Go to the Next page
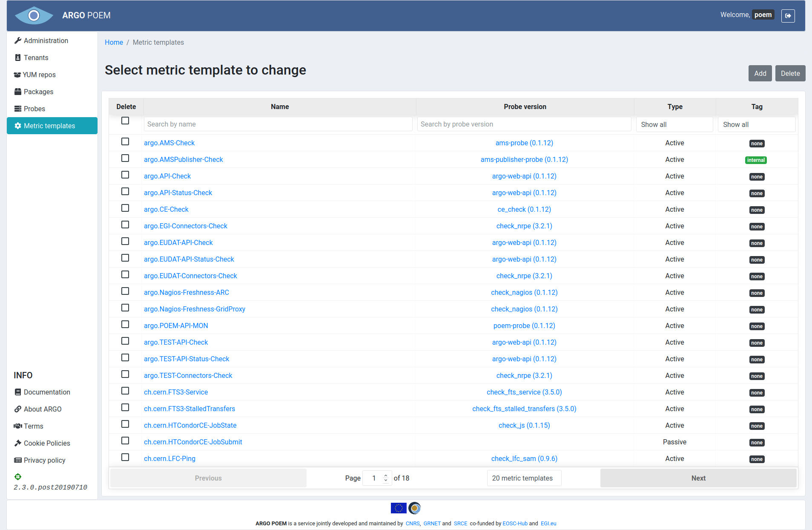 (698, 478)
